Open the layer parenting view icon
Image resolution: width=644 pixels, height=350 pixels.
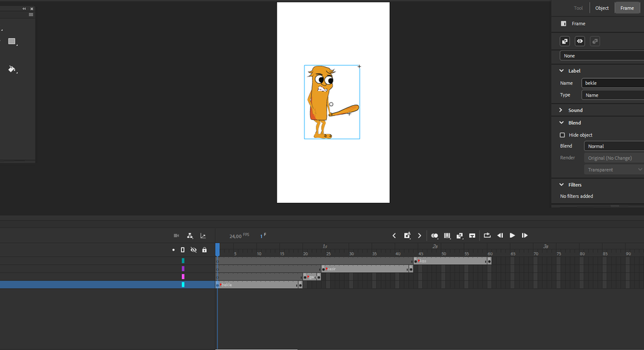[190, 236]
